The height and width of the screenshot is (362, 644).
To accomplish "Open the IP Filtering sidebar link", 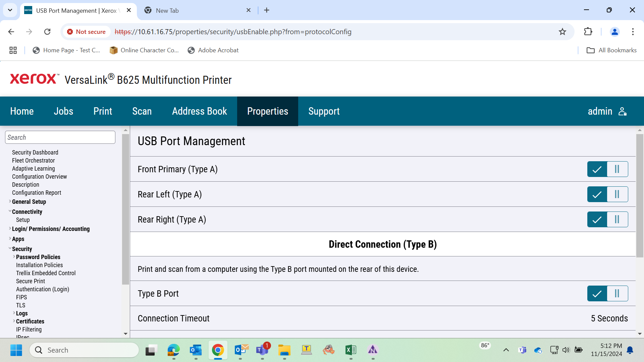I will tap(29, 329).
